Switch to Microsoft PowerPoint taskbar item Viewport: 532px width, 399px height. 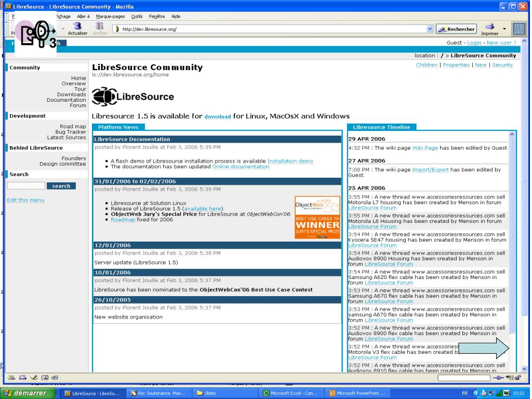tap(357, 393)
